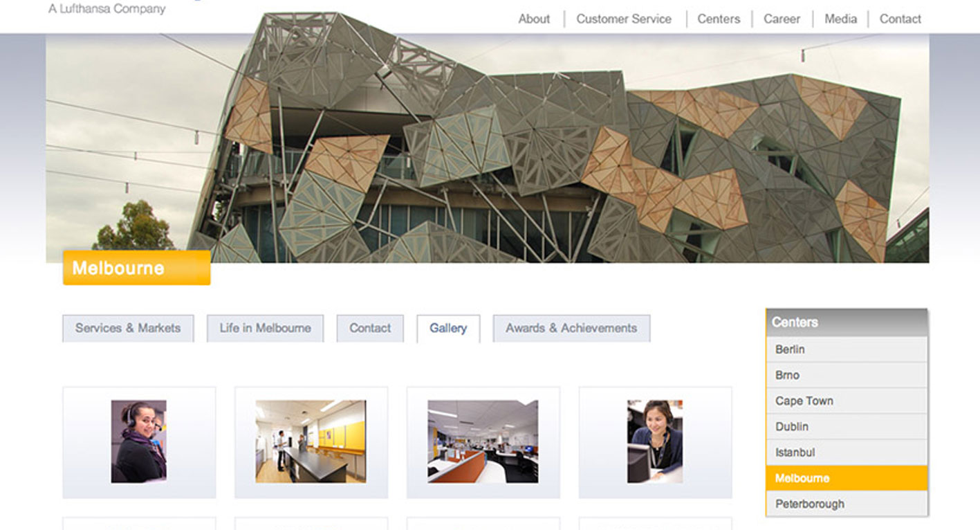Open the About menu item
Viewport: 980px width, 530px height.
tap(534, 19)
